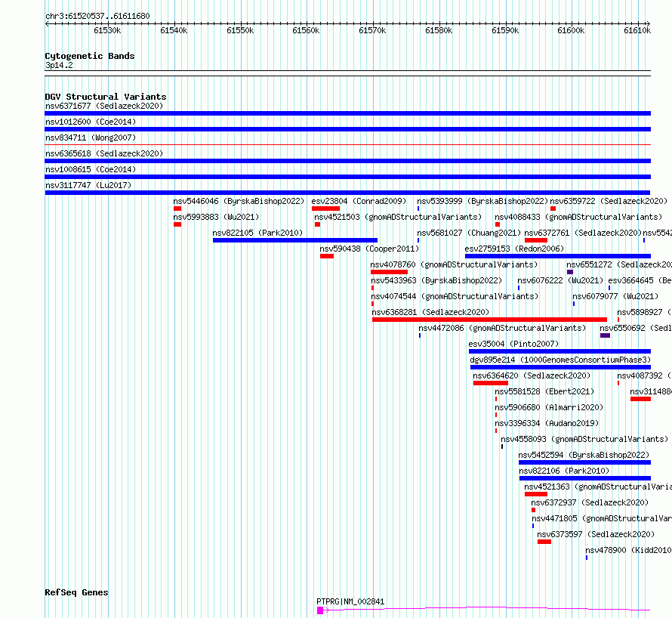Click the 3p14.2 cytoband label

(x=59, y=65)
